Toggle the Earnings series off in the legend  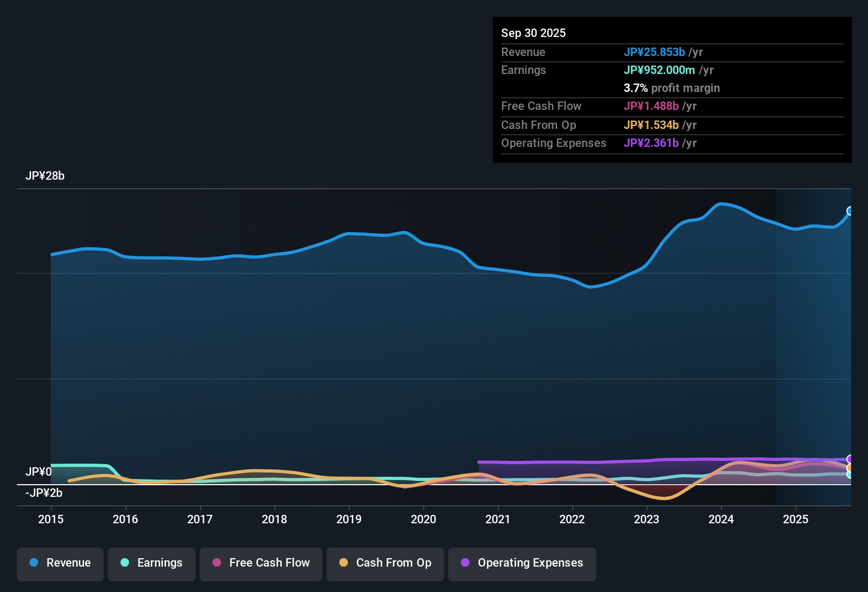[x=151, y=563]
